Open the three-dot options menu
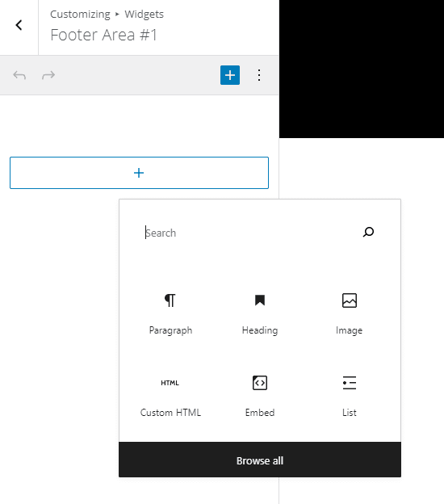Image resolution: width=444 pixels, height=504 pixels. pyautogui.click(x=259, y=75)
